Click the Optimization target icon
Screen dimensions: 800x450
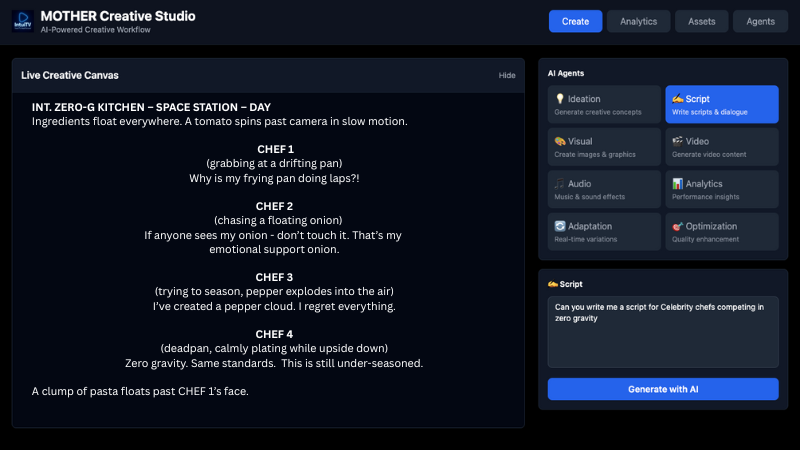coord(677,226)
